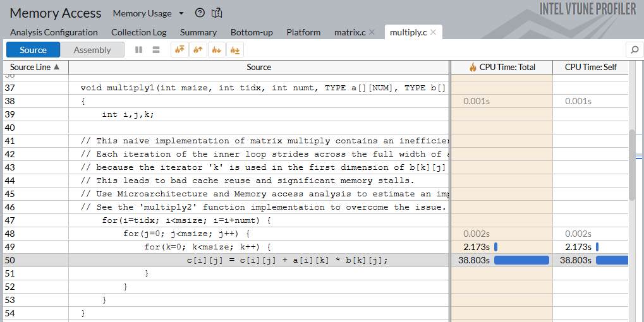The width and height of the screenshot is (644, 322).
Task: Select source line number 54
Action: click(x=9, y=313)
